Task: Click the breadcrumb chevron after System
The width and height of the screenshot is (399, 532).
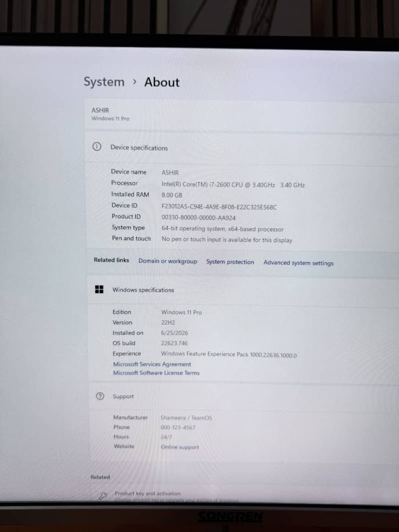Action: click(x=135, y=82)
